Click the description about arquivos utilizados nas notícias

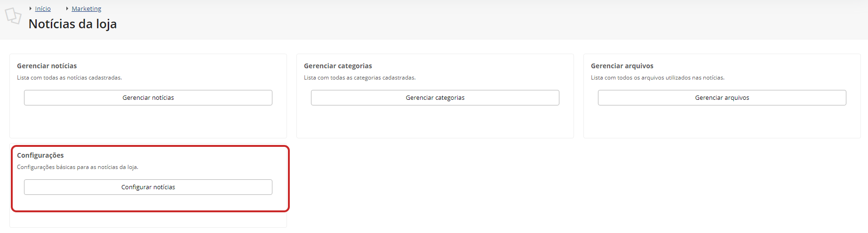[x=657, y=78]
